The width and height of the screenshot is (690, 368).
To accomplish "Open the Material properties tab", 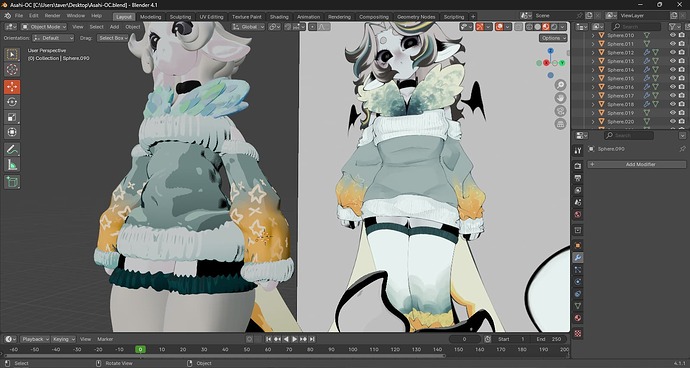I will click(578, 318).
